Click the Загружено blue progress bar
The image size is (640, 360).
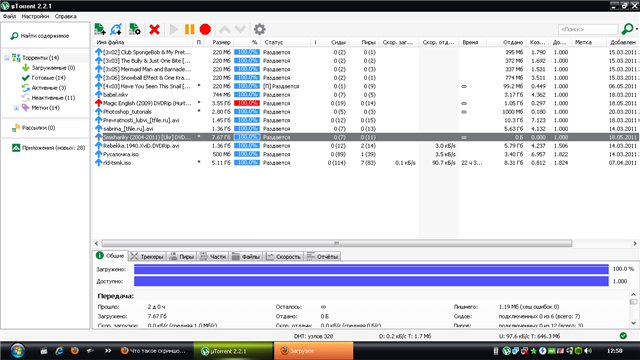371,269
